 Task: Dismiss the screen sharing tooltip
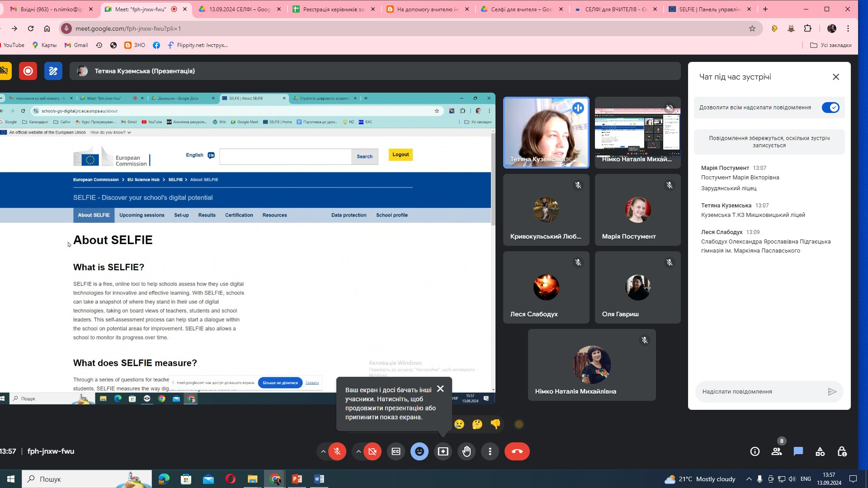tap(440, 389)
